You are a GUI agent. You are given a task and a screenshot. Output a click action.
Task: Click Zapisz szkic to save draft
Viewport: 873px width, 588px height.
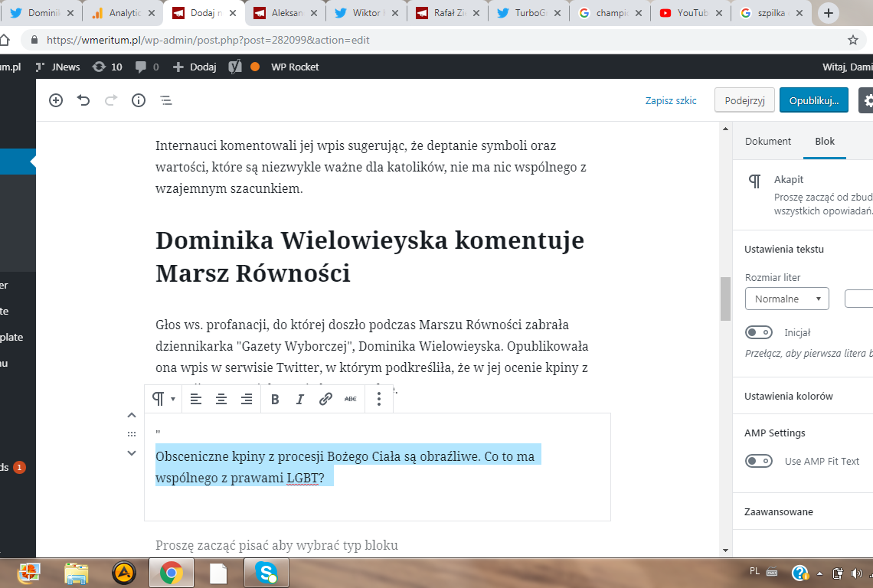click(671, 100)
